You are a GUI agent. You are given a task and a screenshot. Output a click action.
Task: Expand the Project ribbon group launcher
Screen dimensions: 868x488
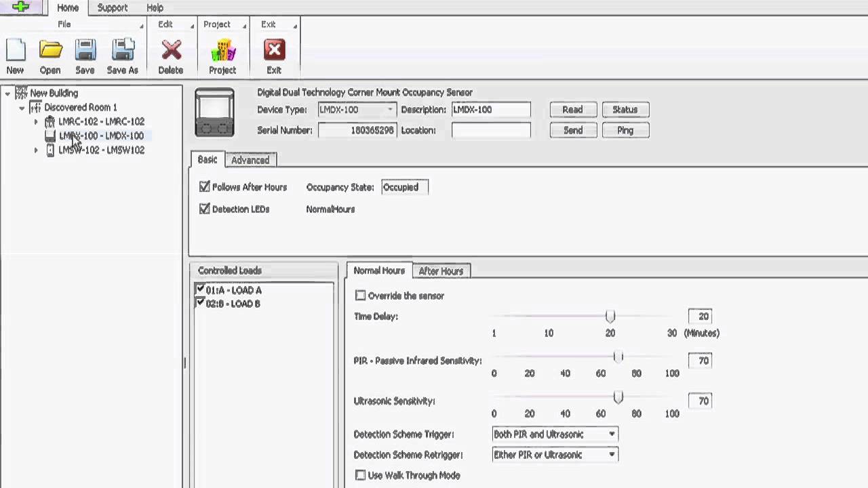[244, 26]
